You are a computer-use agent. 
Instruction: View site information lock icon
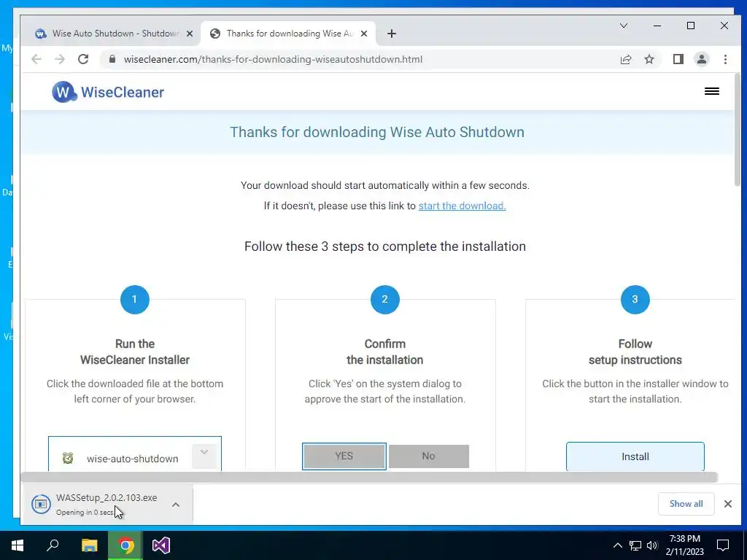click(112, 59)
